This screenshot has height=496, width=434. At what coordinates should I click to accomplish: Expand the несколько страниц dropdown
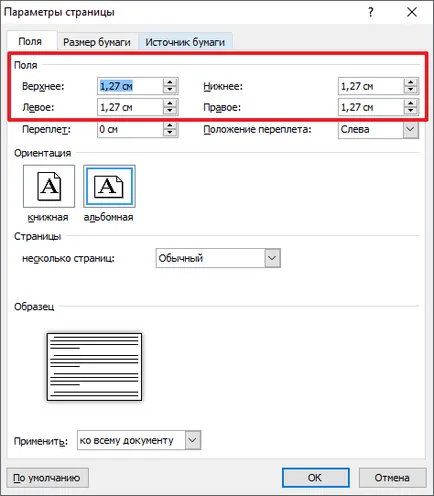click(x=272, y=258)
